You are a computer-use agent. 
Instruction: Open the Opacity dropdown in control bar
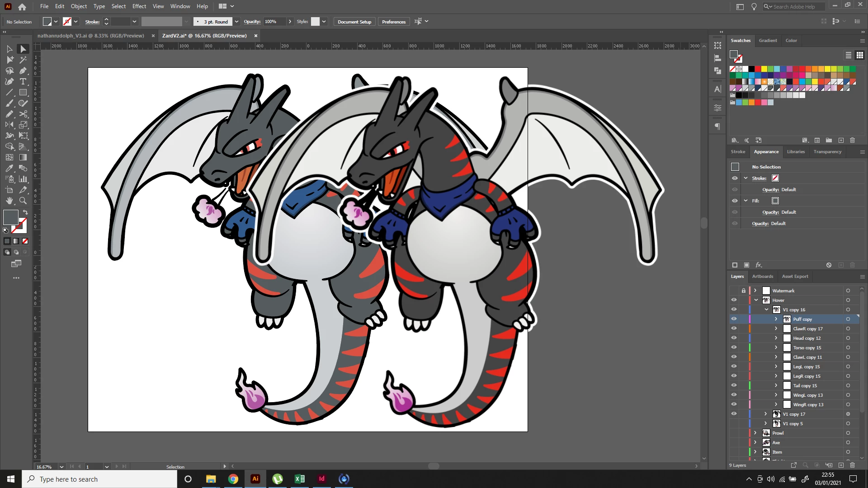tap(290, 22)
